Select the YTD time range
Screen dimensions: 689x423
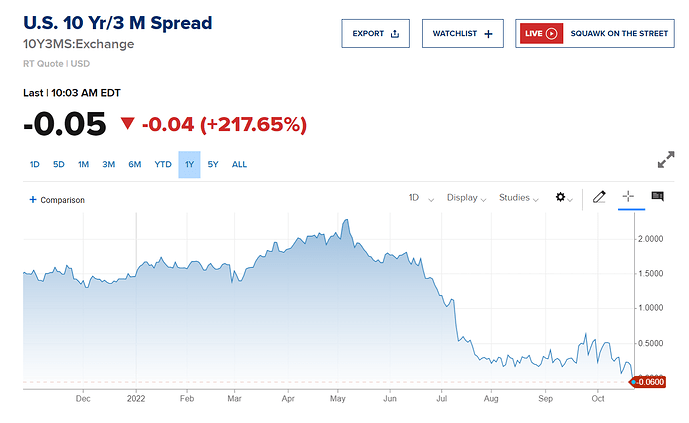tap(163, 165)
